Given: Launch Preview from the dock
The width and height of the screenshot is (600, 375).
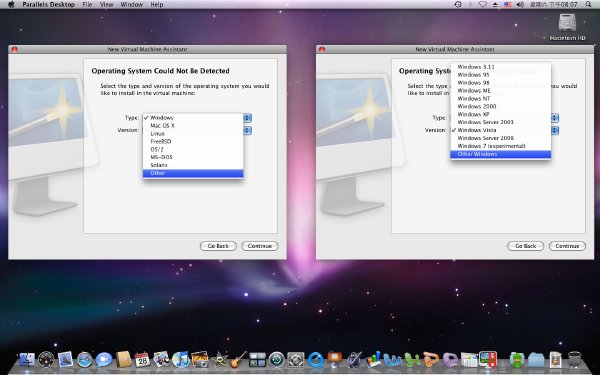Looking at the screenshot, I should pyautogui.click(x=161, y=360).
